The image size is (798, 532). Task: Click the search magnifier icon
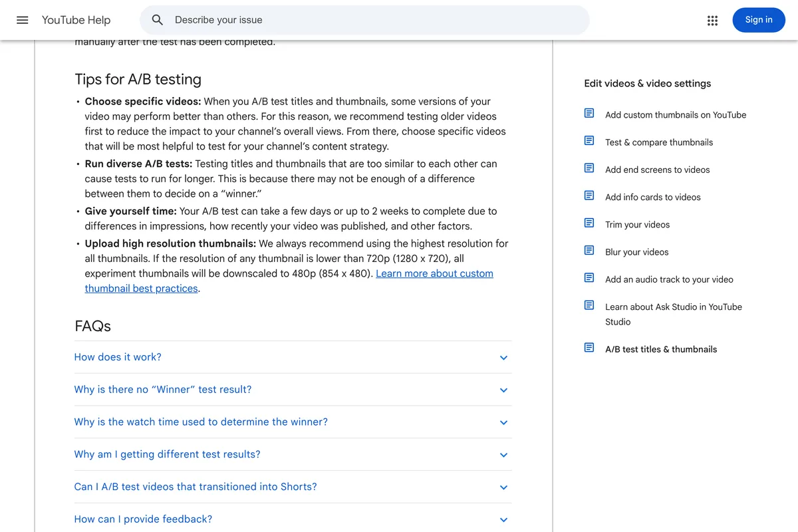click(x=158, y=20)
